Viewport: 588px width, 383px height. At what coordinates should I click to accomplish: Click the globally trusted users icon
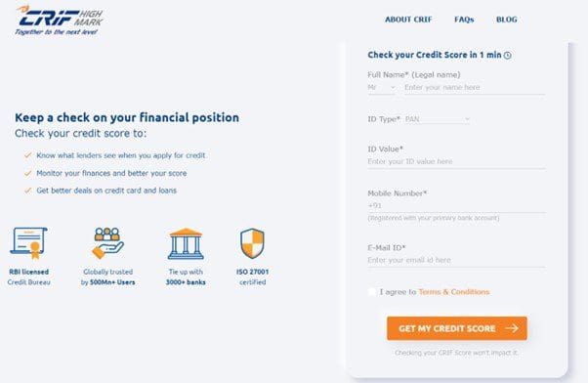107,243
